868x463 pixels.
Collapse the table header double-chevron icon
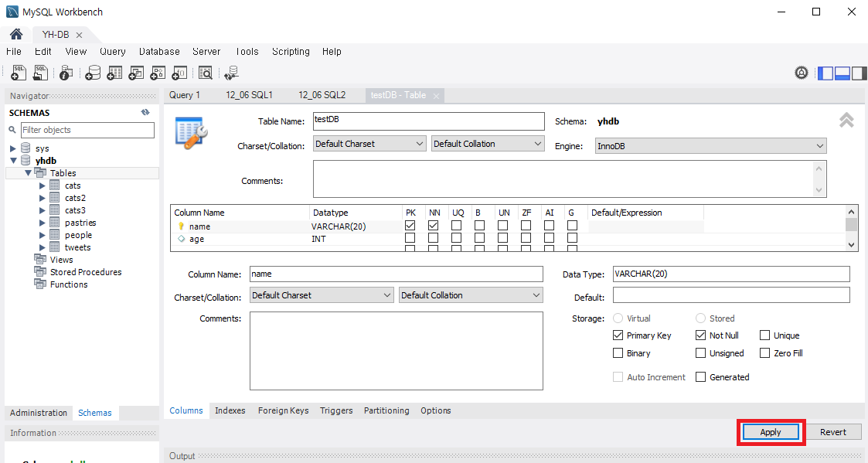[846, 120]
